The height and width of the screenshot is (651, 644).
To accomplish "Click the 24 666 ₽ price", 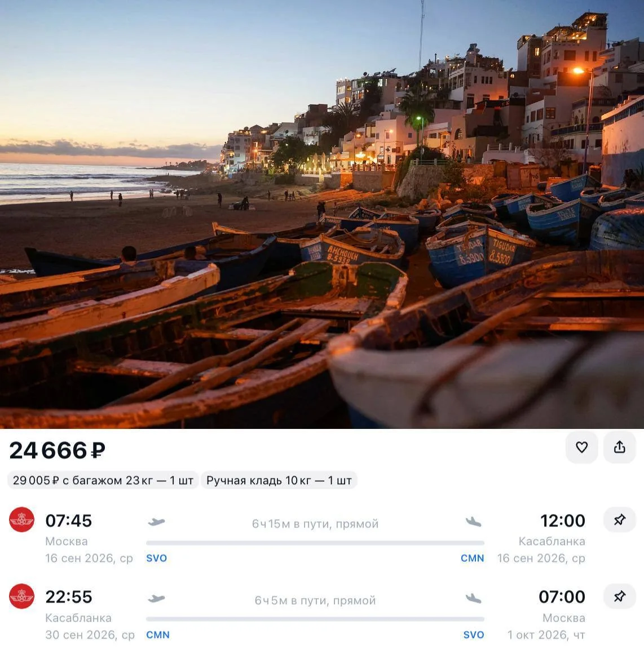I will [58, 450].
